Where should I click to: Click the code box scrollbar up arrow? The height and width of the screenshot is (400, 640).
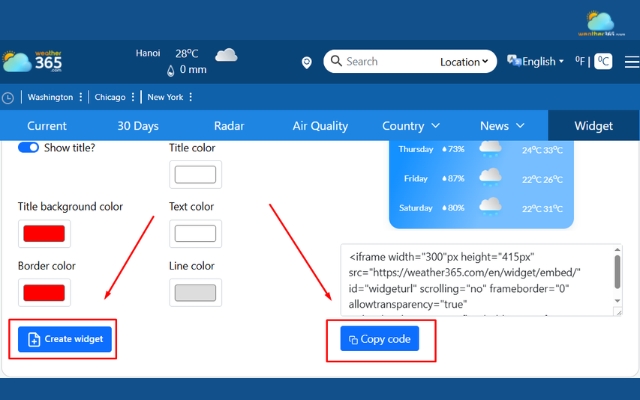coord(617,249)
